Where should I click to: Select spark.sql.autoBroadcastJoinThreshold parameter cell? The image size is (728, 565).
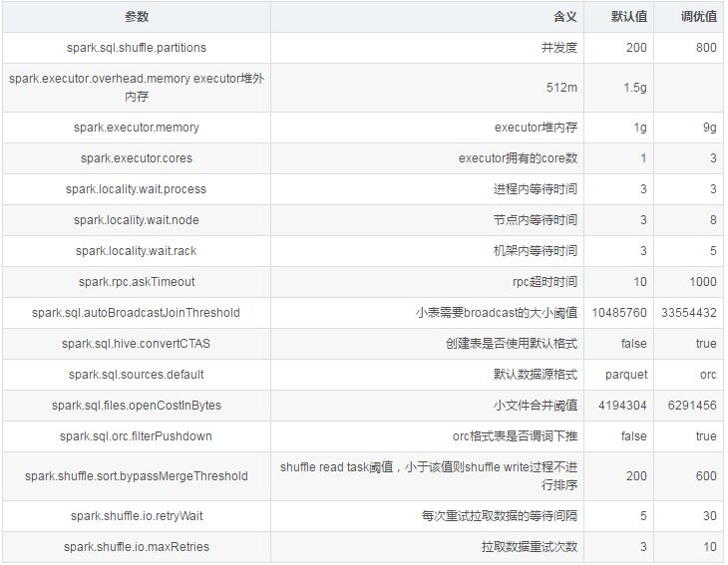coord(136,313)
